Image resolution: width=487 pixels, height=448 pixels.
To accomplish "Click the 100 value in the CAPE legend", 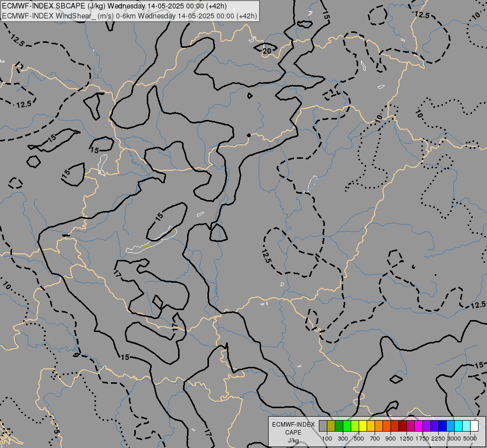I will pyautogui.click(x=327, y=439).
